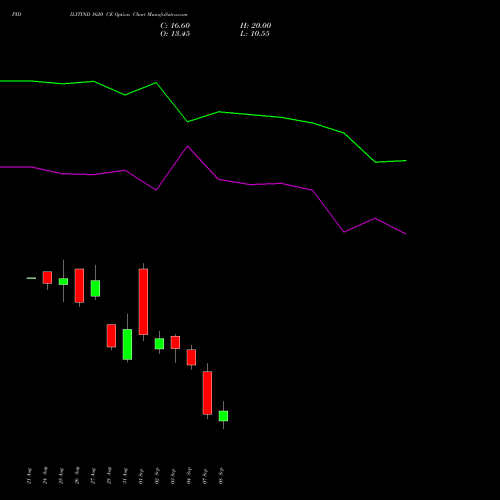Viewport: 500px width, 500px height.
Task: Click the 08 Sep date label
Action: [x=221, y=476]
